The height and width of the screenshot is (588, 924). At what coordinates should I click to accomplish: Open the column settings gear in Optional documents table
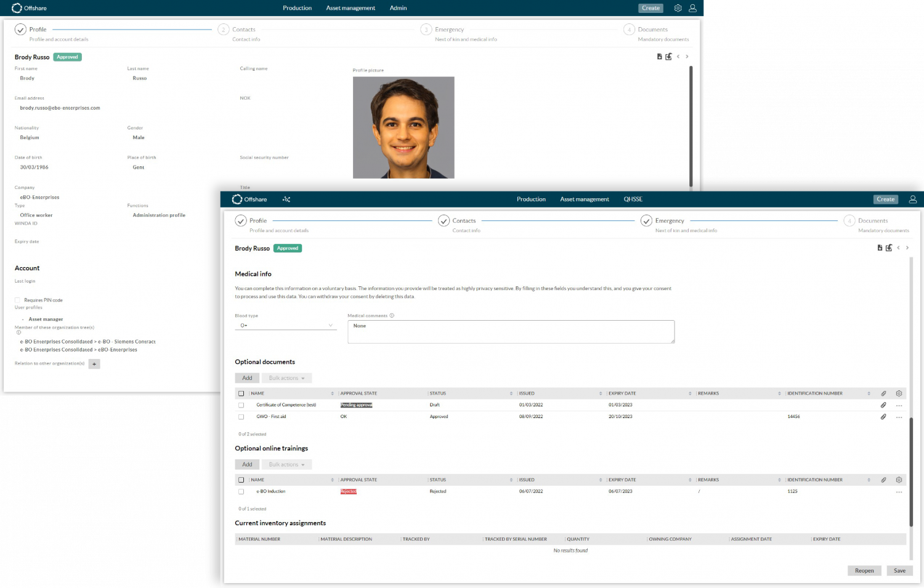pos(899,393)
